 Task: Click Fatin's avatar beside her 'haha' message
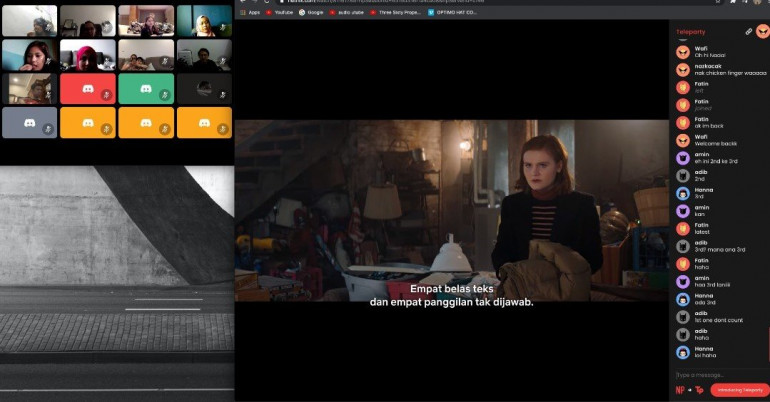click(x=683, y=264)
